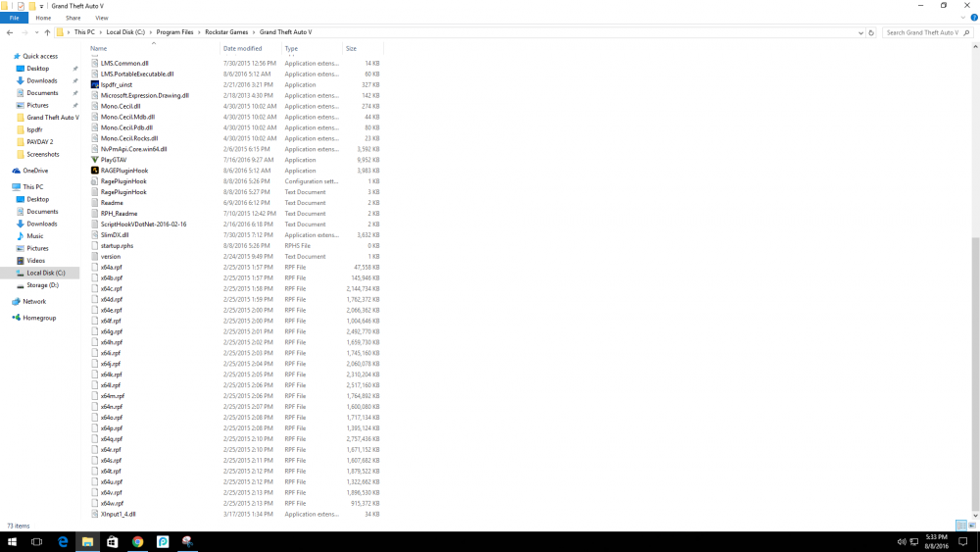Screen dimensions: 980x552
Task: Select ScriptHookVDotNet-2016-02-16 text document
Action: (143, 224)
